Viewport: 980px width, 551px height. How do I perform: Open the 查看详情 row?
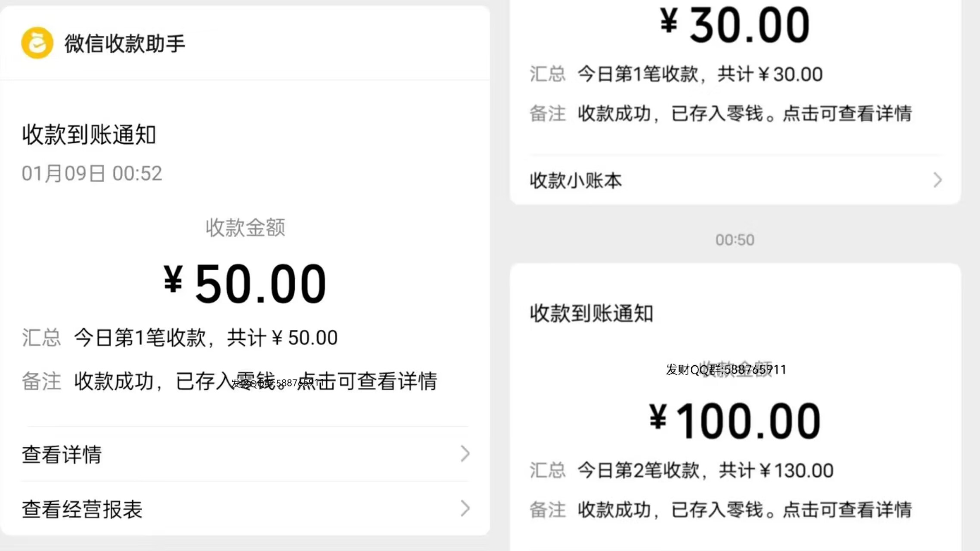(62, 454)
